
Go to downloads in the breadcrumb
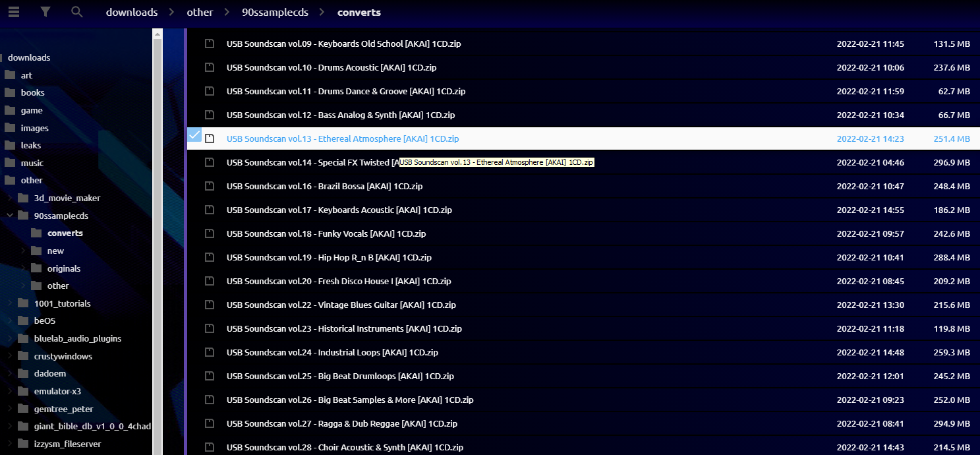[x=132, y=12]
